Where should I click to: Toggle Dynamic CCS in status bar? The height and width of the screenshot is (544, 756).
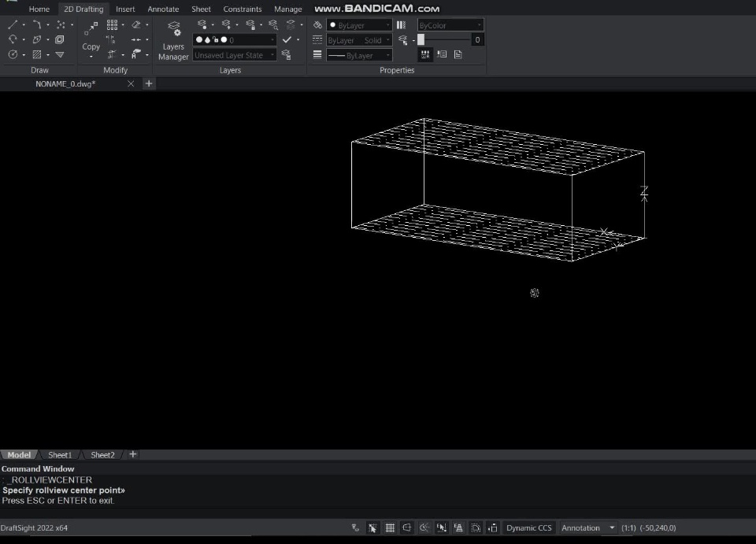tap(529, 528)
